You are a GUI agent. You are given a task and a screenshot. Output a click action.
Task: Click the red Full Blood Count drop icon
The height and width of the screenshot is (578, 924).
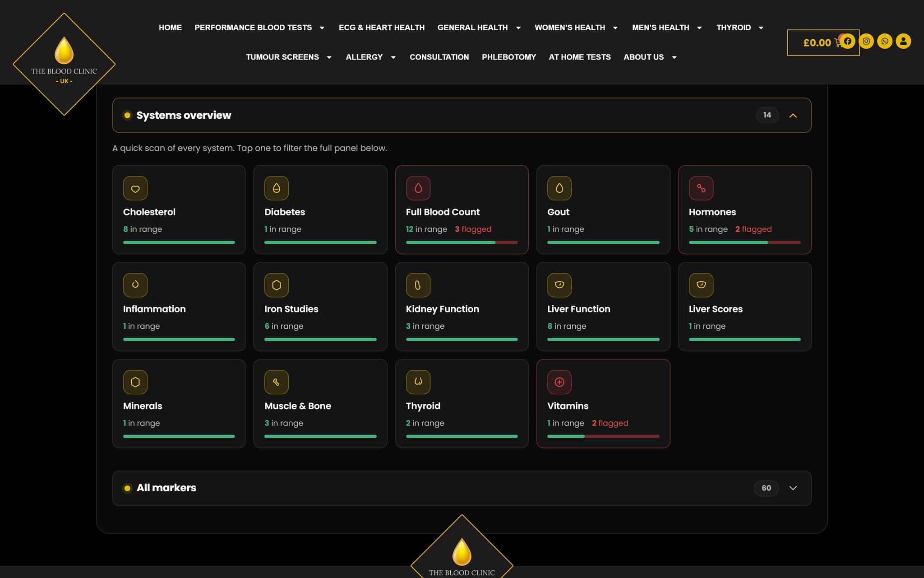(418, 188)
